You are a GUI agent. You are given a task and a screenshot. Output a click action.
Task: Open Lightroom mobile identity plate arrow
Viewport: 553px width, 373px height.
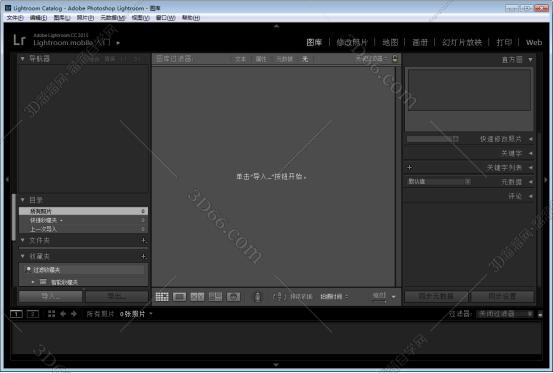pos(118,43)
